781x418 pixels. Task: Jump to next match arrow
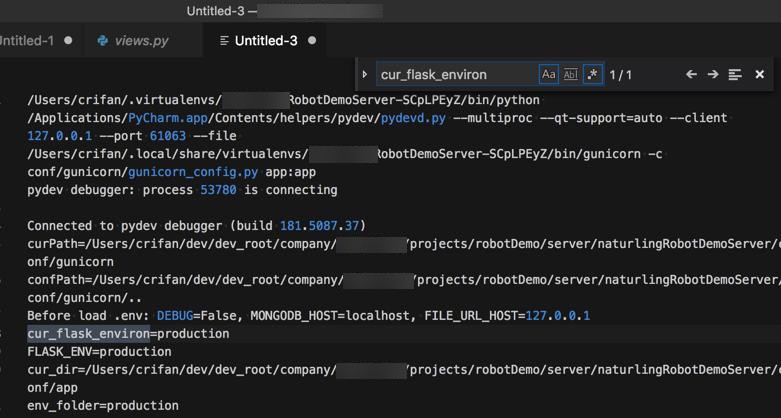click(713, 75)
